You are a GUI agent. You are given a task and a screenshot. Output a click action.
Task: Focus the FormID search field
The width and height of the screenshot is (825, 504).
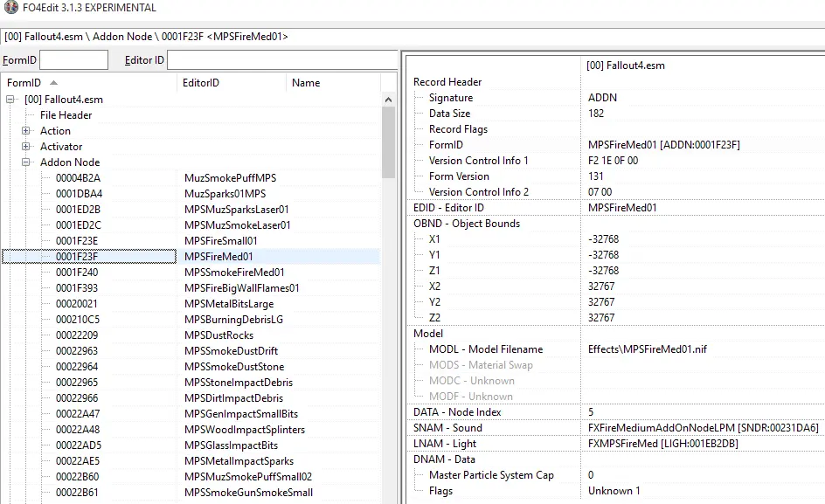(x=73, y=60)
